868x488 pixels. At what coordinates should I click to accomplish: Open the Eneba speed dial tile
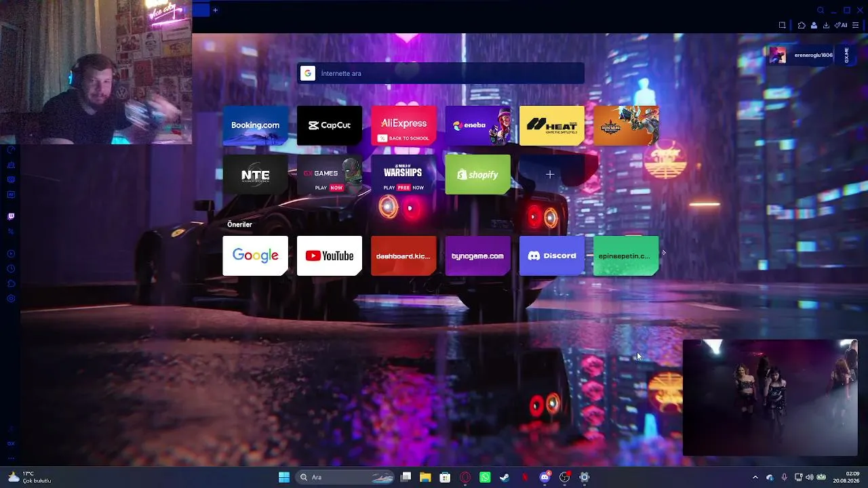(478, 125)
